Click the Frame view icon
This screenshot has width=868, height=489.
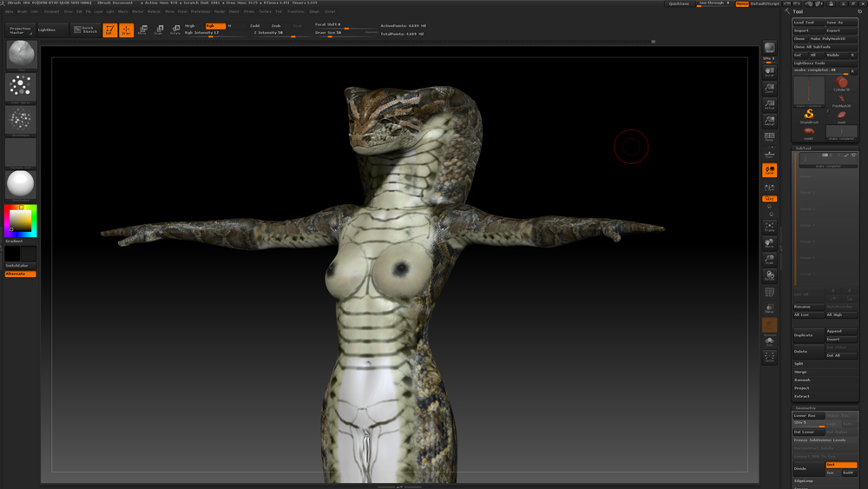point(769,227)
